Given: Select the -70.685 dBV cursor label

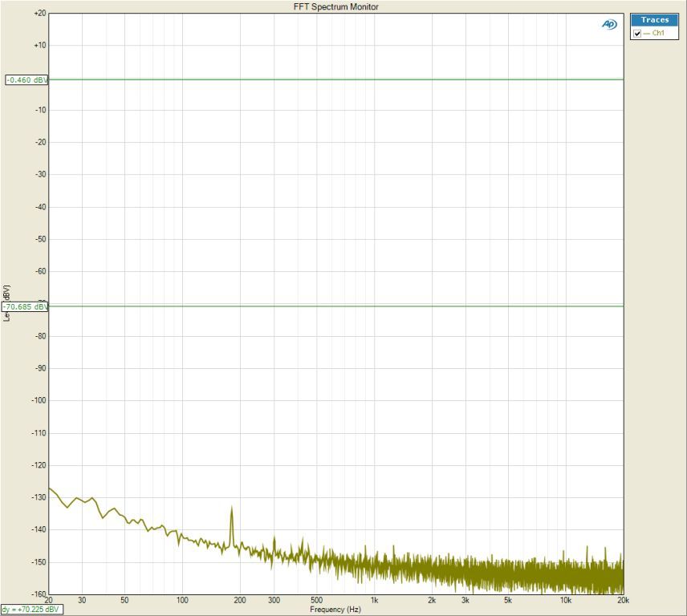Looking at the screenshot, I should [26, 307].
